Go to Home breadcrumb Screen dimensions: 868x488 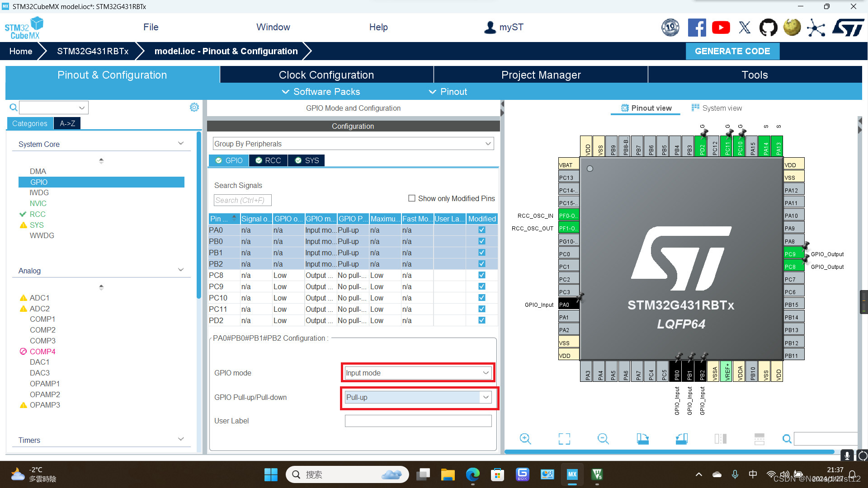point(21,51)
